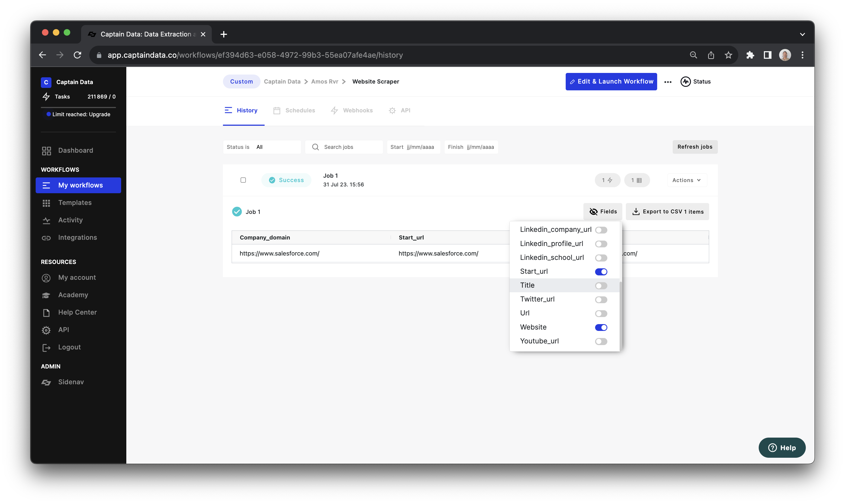Enable the Linkedin_company_url field toggle
This screenshot has width=845, height=504.
[x=601, y=230]
